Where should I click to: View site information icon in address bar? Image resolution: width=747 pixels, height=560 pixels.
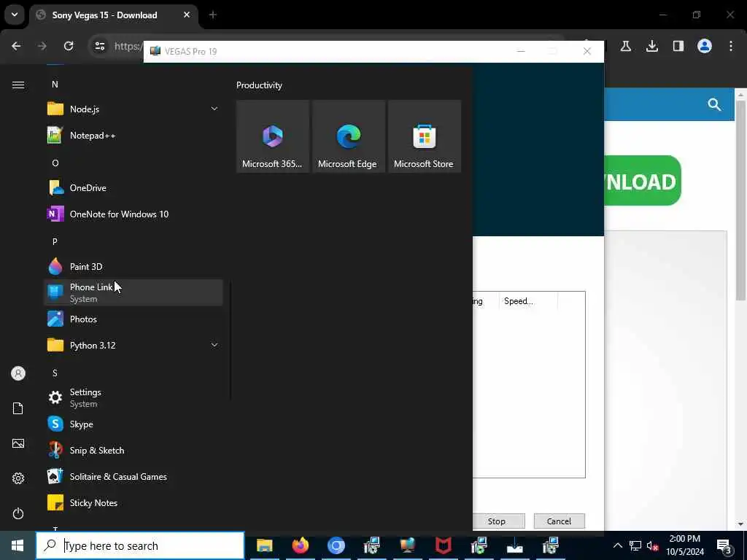99,46
